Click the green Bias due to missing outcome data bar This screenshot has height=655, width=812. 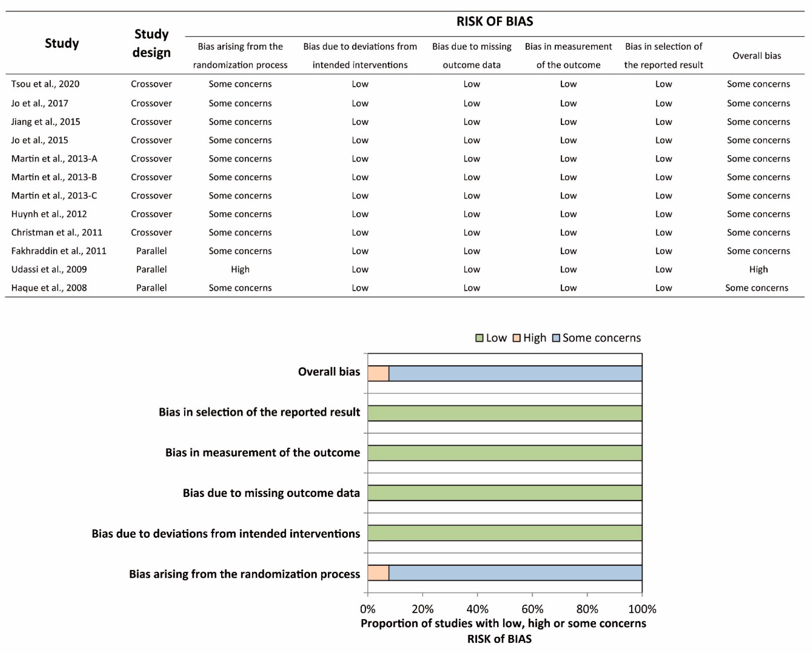[x=505, y=493]
